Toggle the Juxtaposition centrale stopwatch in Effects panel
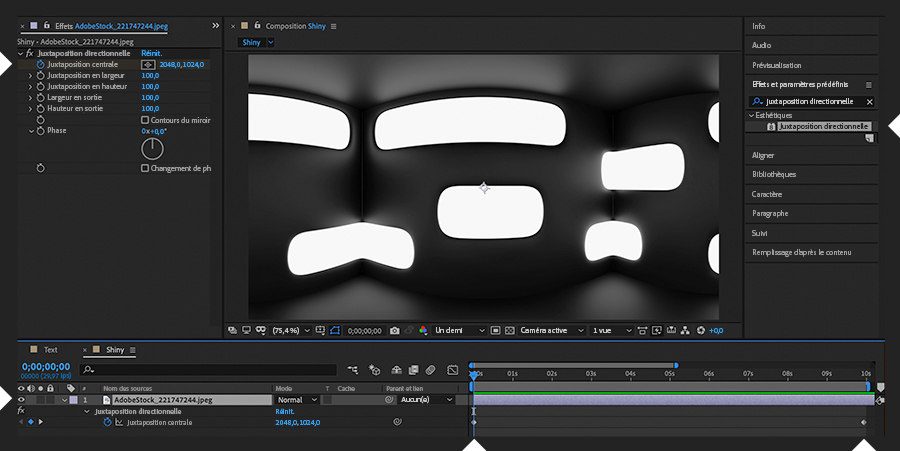 point(41,64)
